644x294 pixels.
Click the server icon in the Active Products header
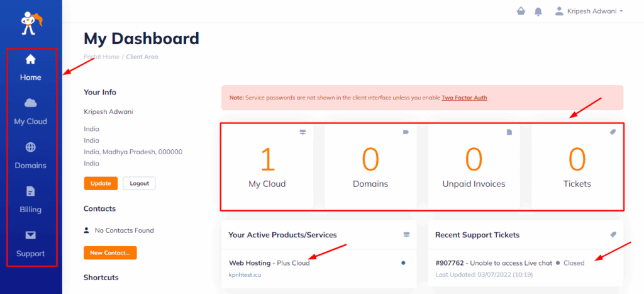(x=406, y=235)
